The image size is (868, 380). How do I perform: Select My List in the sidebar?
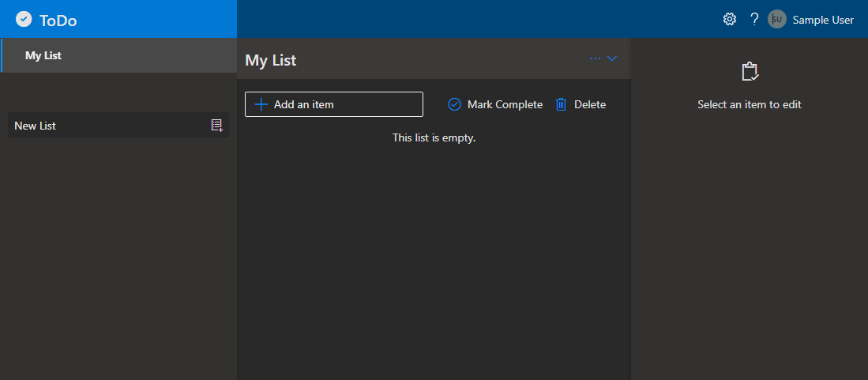[x=118, y=55]
